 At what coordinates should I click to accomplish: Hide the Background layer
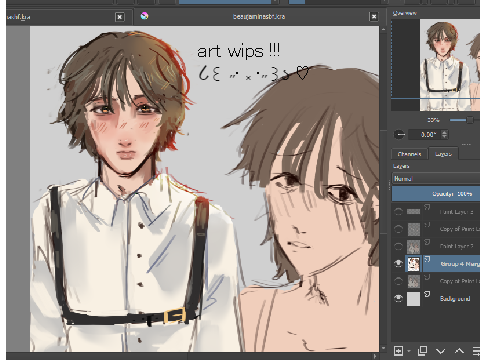pyautogui.click(x=398, y=298)
